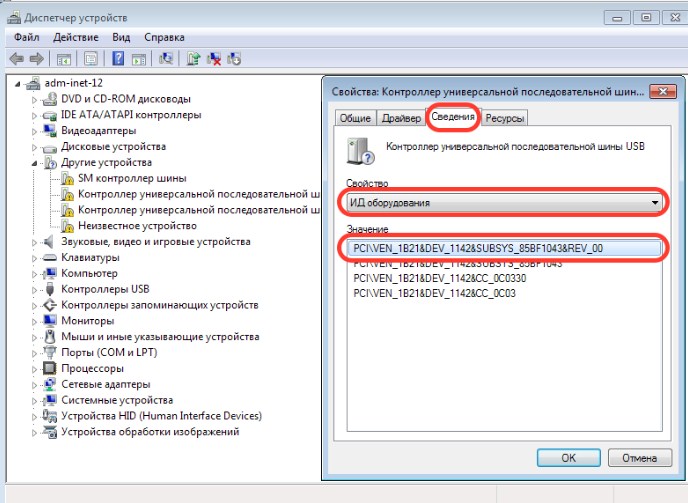Viewport: 688px width, 503px height.
Task: Open the Файл menu
Action: [27, 37]
